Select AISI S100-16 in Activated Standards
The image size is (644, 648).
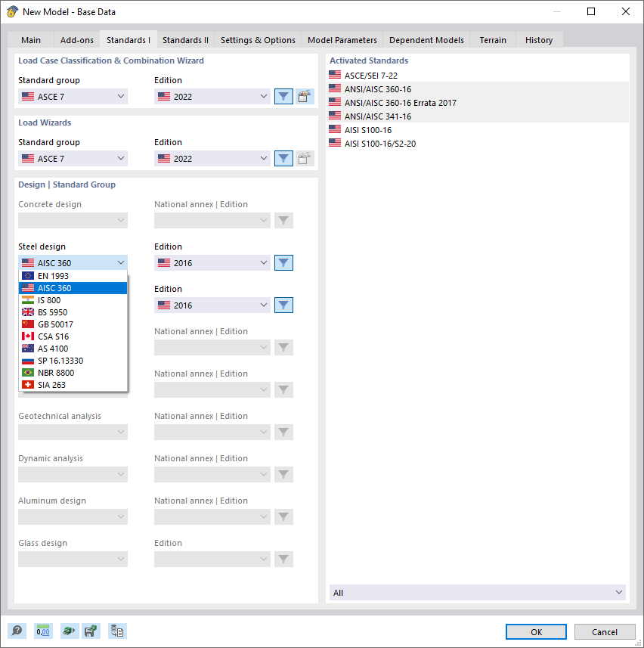478,130
